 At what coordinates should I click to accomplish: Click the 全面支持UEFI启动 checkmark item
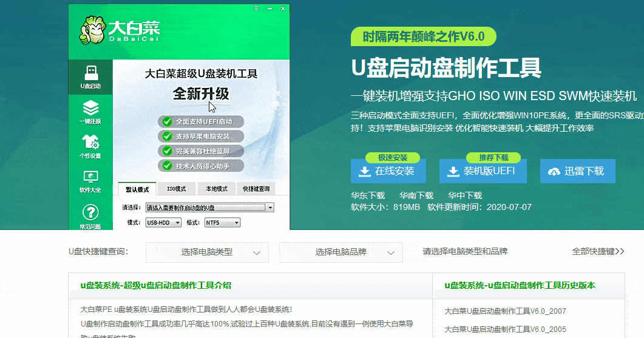(x=201, y=121)
